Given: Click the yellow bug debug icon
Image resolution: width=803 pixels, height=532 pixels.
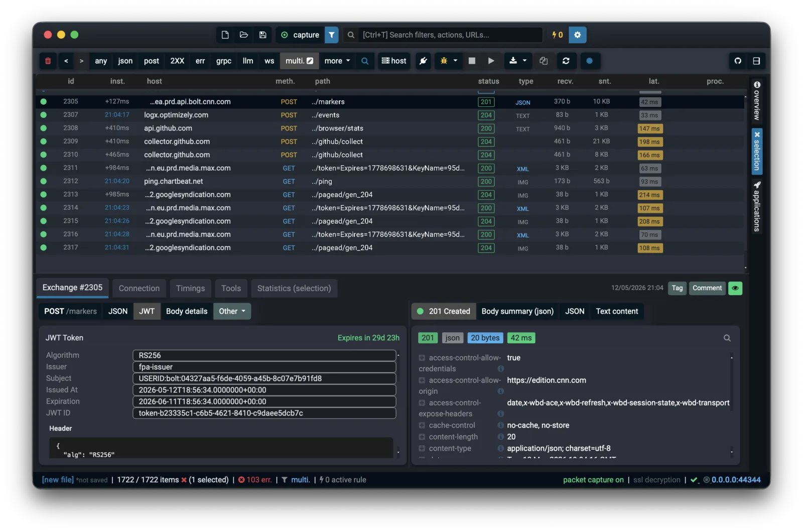Looking at the screenshot, I should 444,61.
